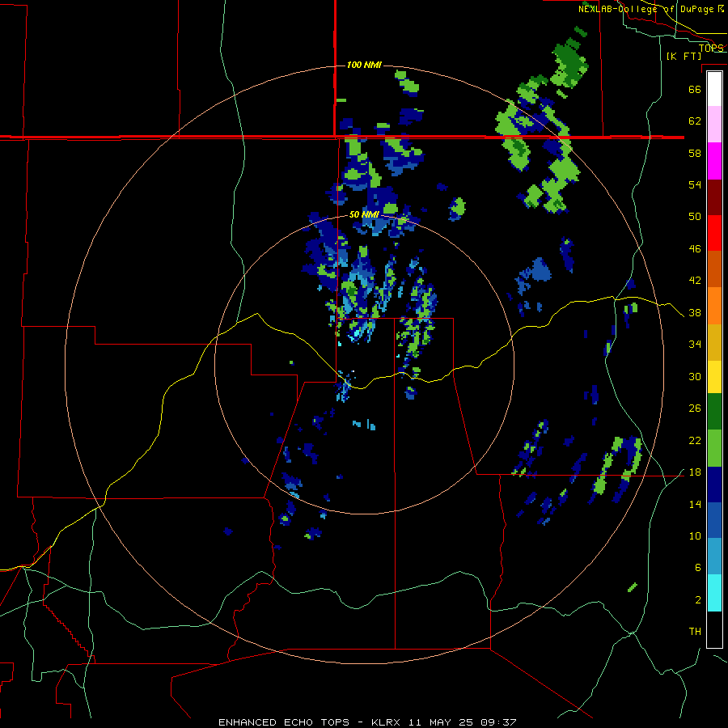Click the orange swatch between 38 and 42

tap(714, 306)
